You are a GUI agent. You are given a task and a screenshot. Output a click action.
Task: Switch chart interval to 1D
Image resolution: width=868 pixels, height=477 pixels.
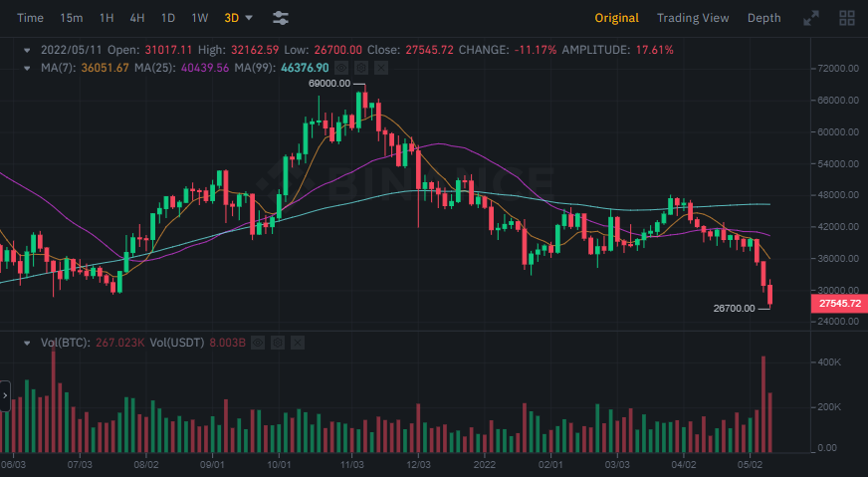point(168,18)
